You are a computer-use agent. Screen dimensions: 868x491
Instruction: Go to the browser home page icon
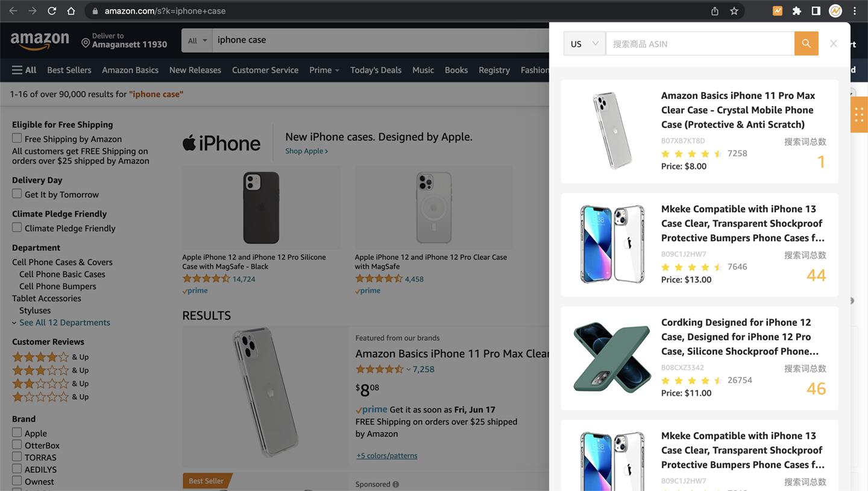click(x=71, y=11)
